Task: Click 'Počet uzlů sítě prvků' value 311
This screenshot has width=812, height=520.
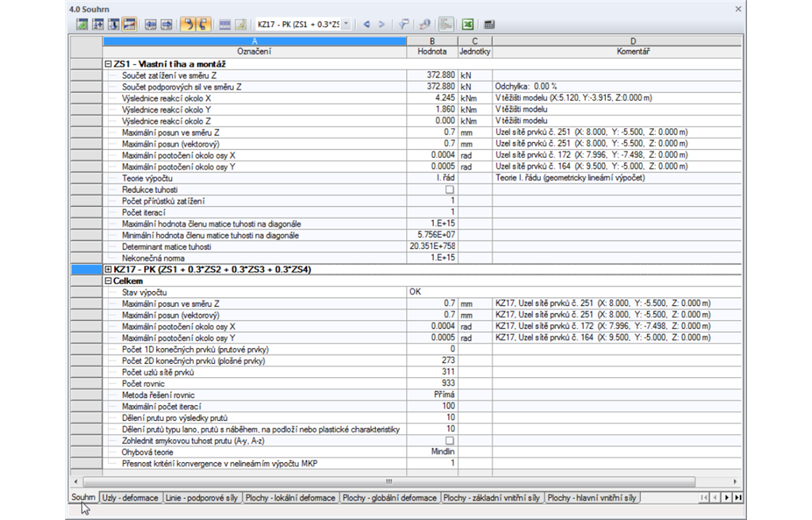Action: tap(432, 372)
